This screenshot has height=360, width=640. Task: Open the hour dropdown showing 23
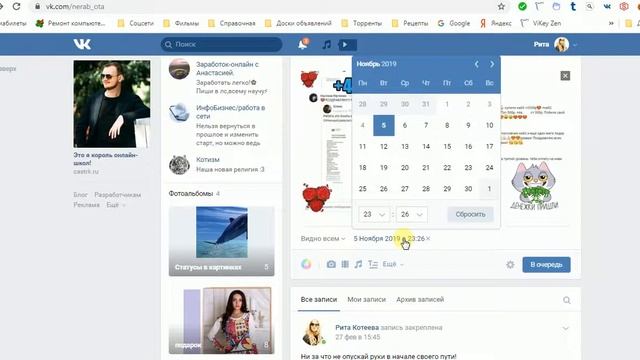(374, 214)
